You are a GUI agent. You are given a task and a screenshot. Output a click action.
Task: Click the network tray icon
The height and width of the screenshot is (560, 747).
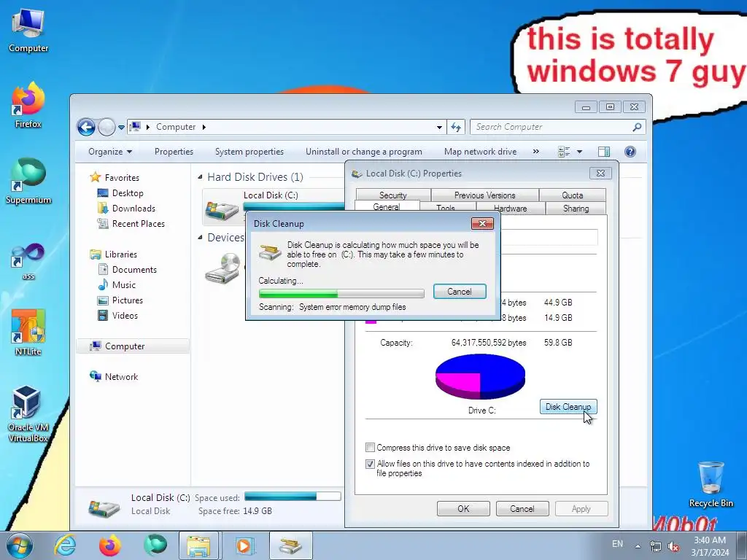pos(656,546)
